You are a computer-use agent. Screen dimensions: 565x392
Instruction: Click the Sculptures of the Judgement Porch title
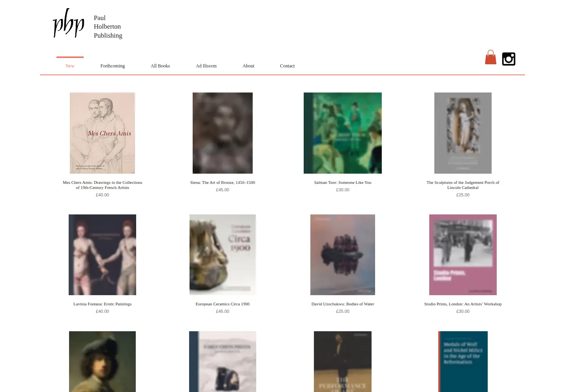click(x=463, y=185)
